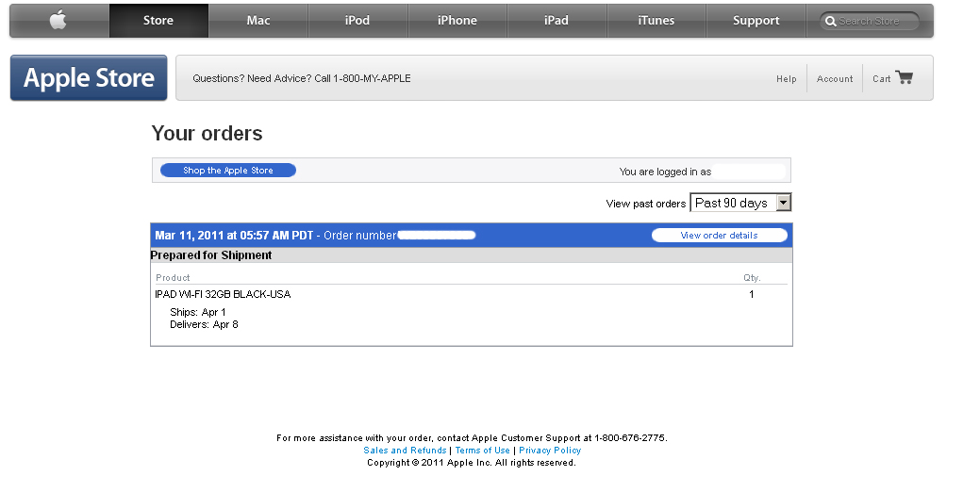Click the Apple logo home icon
The image size is (980, 492).
pos(58,21)
